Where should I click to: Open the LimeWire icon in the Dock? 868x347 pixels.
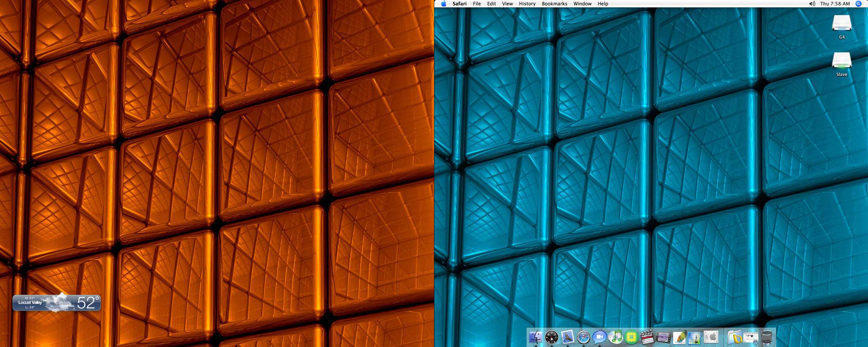click(x=631, y=337)
